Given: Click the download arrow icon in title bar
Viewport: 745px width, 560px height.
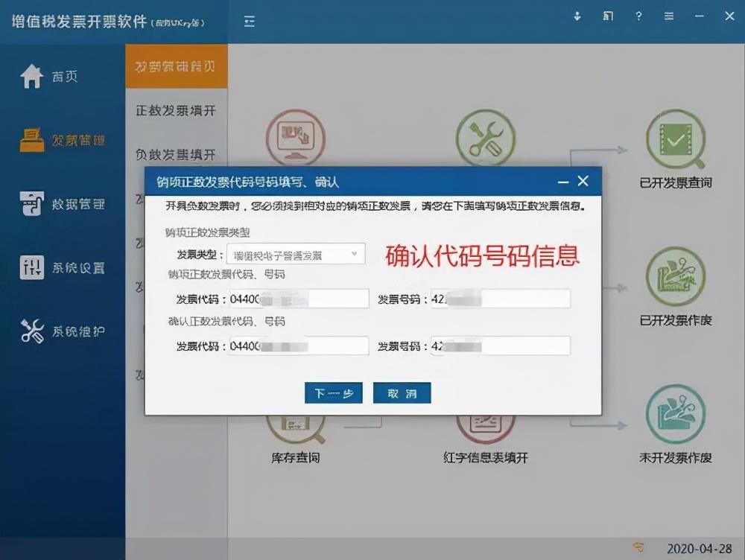Looking at the screenshot, I should 577,16.
